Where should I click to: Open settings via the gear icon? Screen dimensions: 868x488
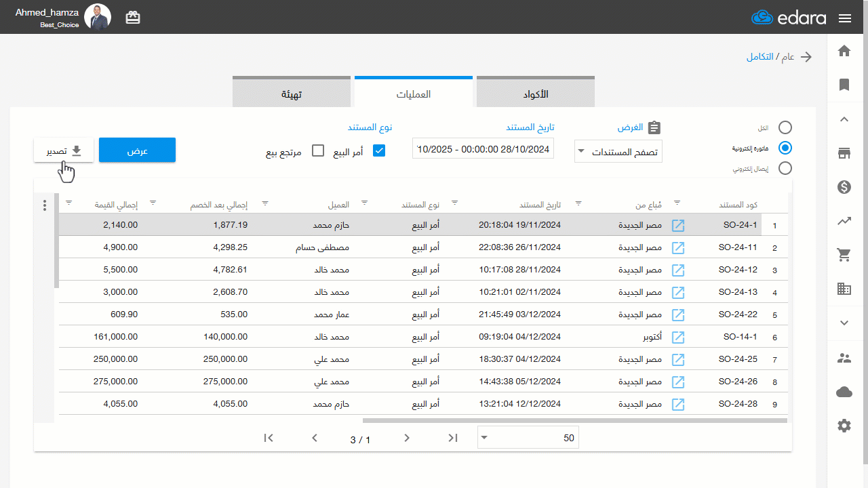coord(844,425)
